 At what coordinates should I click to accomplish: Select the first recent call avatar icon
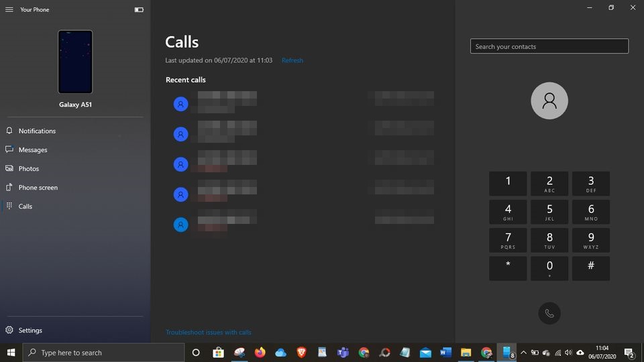coord(180,104)
